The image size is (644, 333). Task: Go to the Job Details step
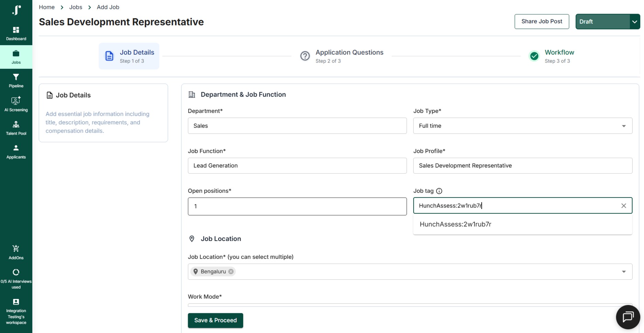[129, 56]
